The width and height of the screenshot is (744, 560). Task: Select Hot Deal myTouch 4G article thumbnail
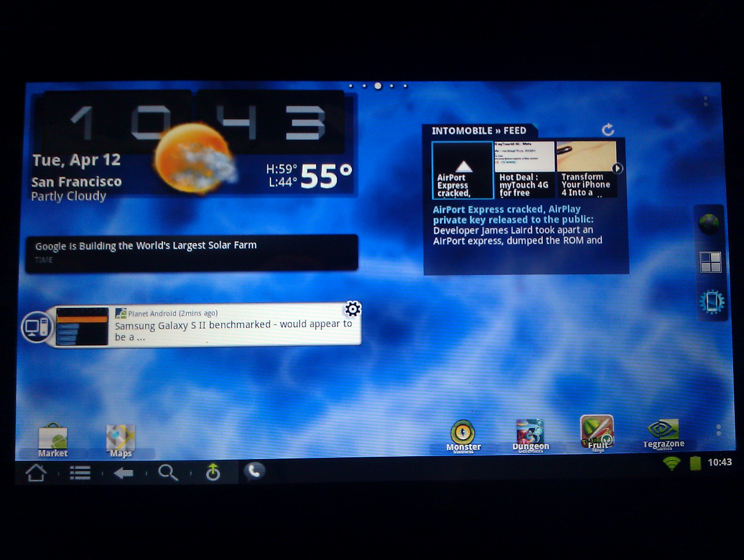point(524,170)
